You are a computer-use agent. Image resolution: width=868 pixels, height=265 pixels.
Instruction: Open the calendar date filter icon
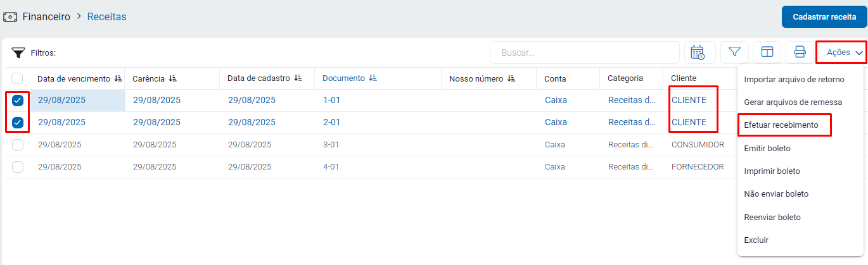699,52
